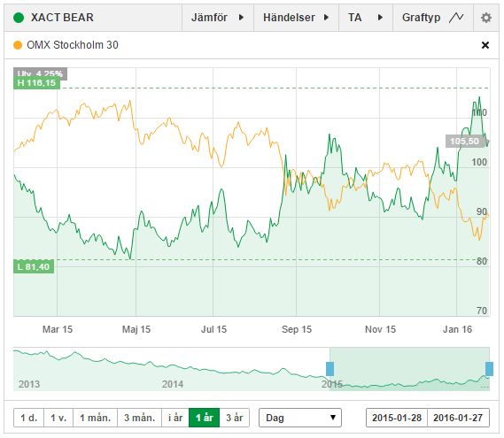Edit the end date 2016-01-27 field
504x438 pixels.
pos(458,418)
